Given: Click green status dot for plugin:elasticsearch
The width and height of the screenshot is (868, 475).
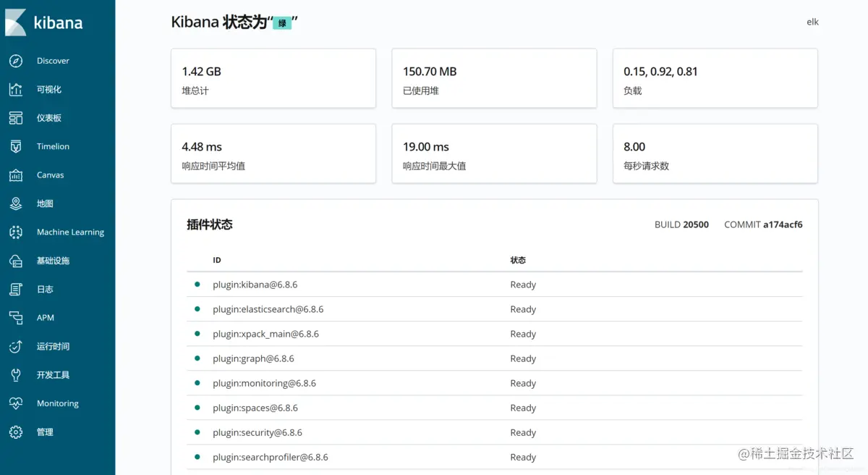Looking at the screenshot, I should coord(197,309).
